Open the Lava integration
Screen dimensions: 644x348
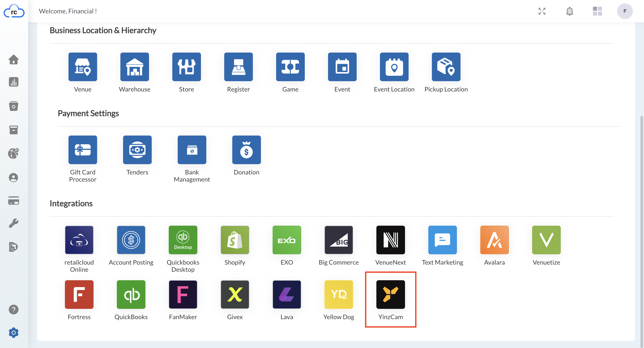pyautogui.click(x=287, y=295)
